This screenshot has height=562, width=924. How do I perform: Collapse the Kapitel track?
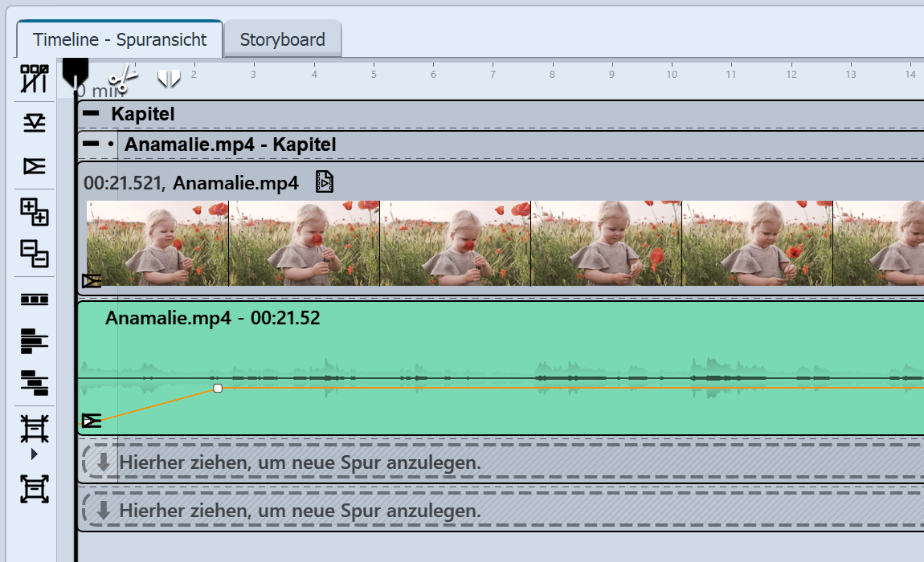tap(91, 114)
